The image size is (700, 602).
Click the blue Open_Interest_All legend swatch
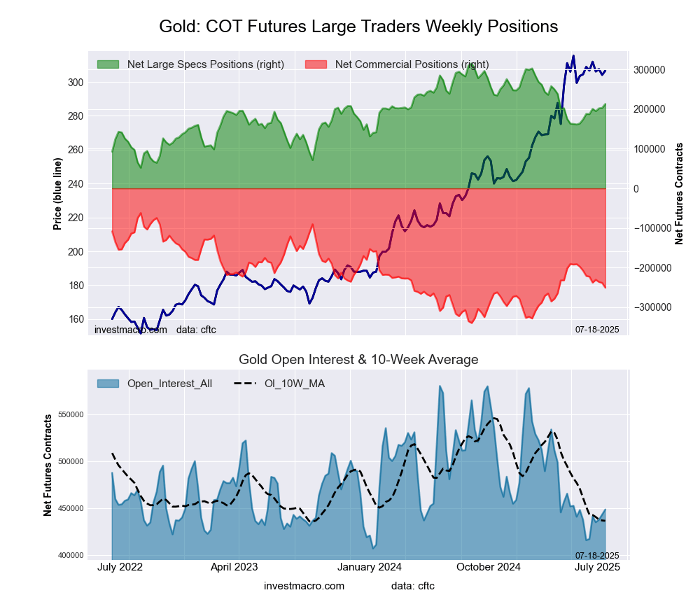pos(108,383)
